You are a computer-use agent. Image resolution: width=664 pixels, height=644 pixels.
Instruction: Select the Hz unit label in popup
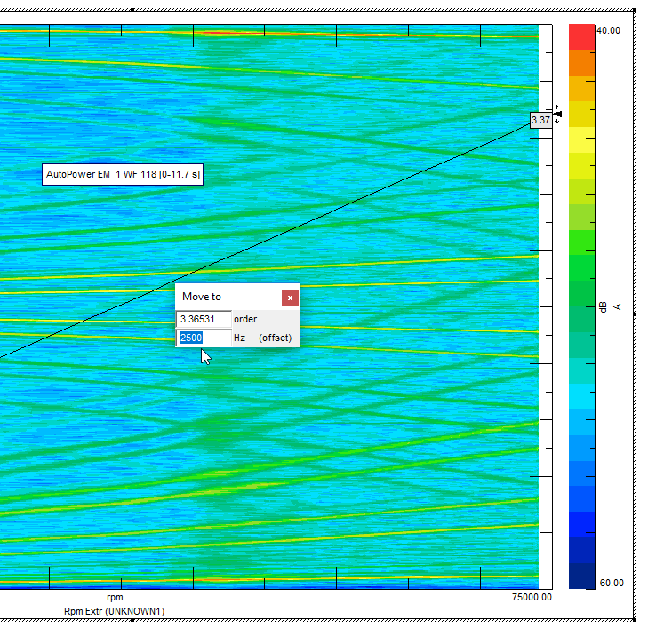240,338
